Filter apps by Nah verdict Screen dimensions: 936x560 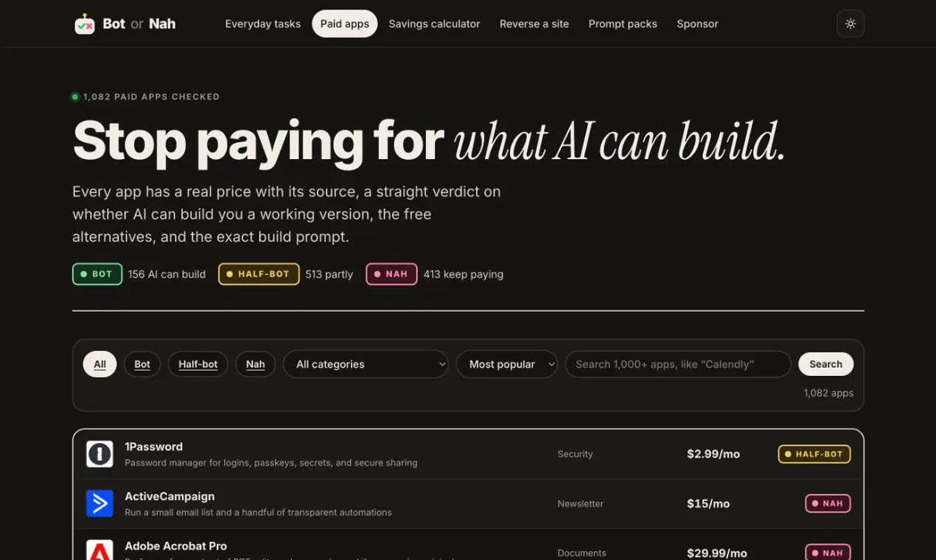[x=256, y=364]
